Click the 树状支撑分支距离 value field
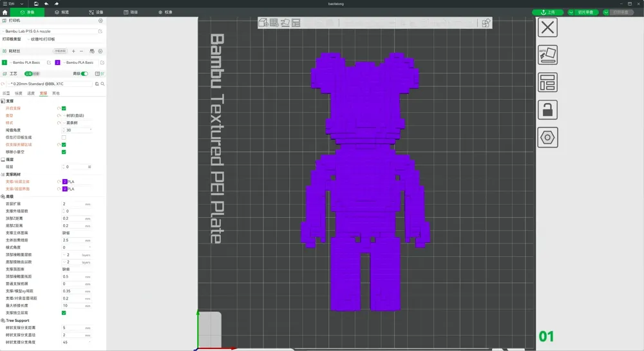This screenshot has width=644, height=351. tap(77, 328)
